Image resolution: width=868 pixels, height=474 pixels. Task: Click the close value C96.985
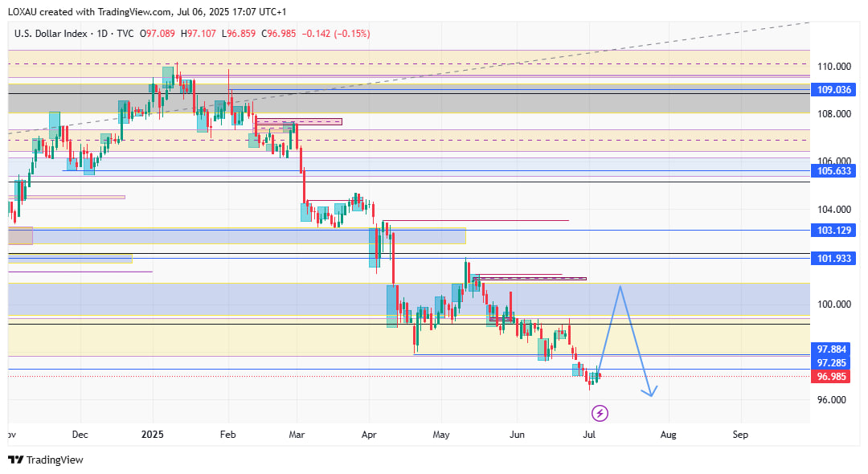pyautogui.click(x=278, y=34)
